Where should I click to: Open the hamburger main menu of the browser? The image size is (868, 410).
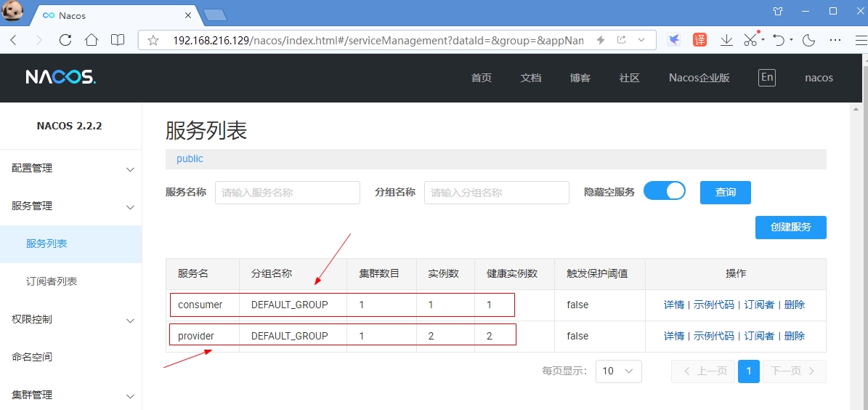point(862,40)
